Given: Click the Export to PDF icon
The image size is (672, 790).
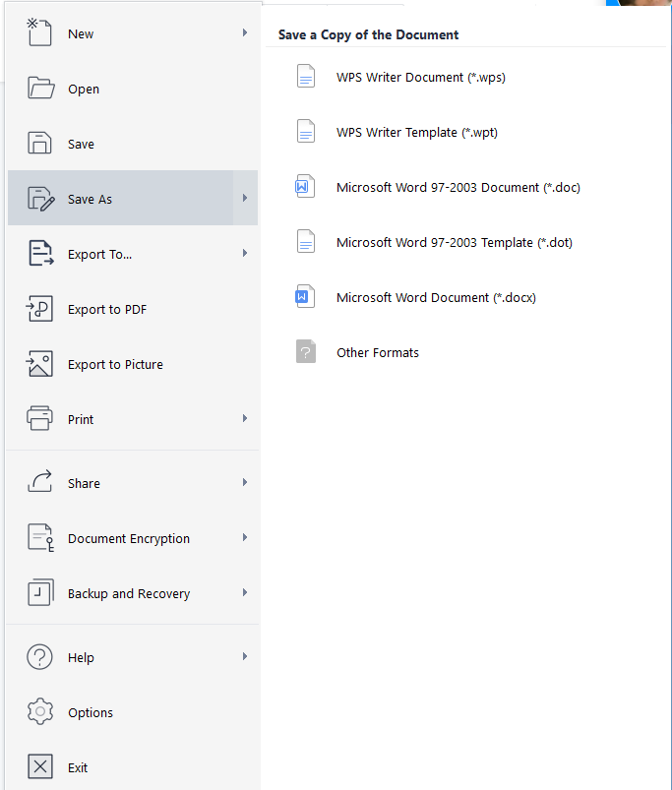Looking at the screenshot, I should pyautogui.click(x=39, y=309).
